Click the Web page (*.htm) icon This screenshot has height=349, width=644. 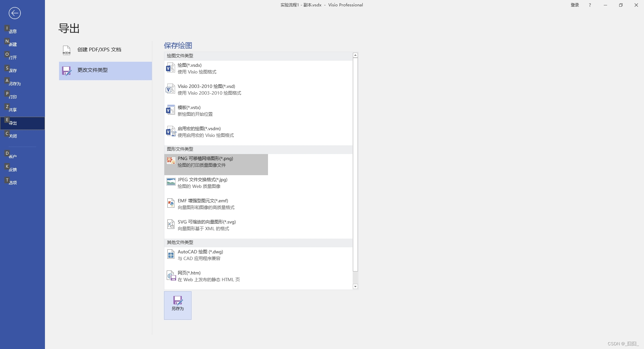(x=171, y=276)
